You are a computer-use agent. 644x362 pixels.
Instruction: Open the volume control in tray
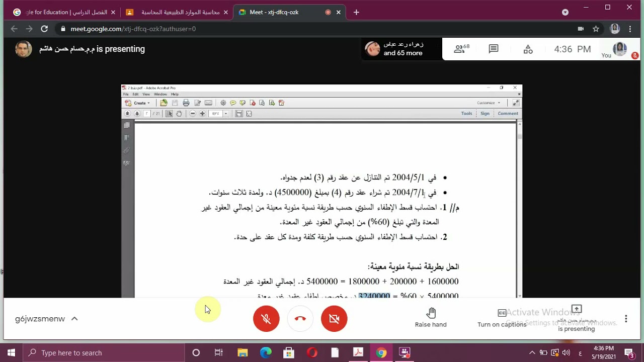pyautogui.click(x=567, y=353)
